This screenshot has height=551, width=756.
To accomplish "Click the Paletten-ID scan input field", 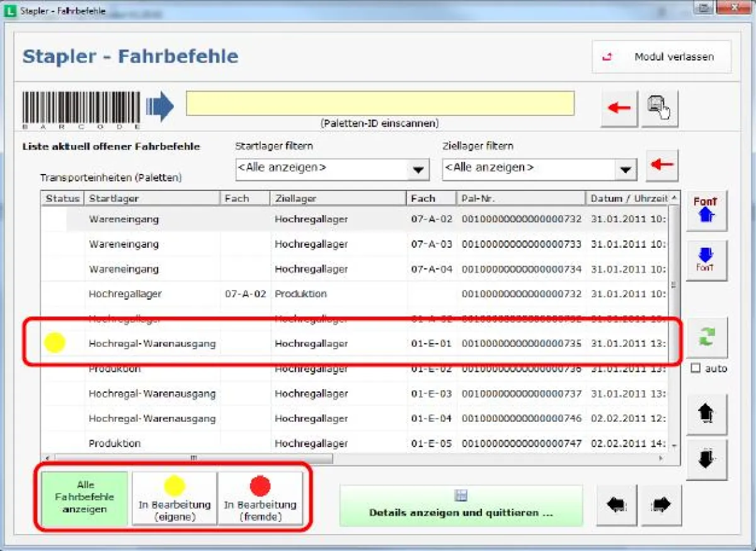I will click(380, 104).
